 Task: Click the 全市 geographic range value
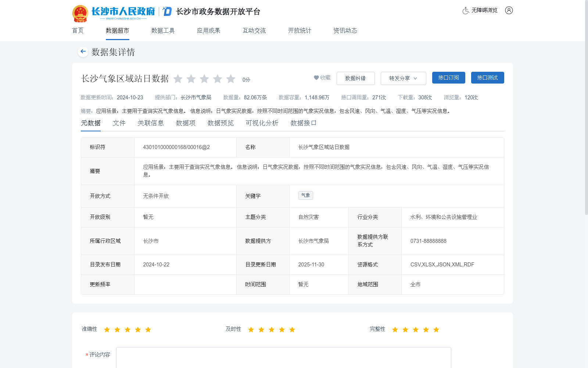416,284
